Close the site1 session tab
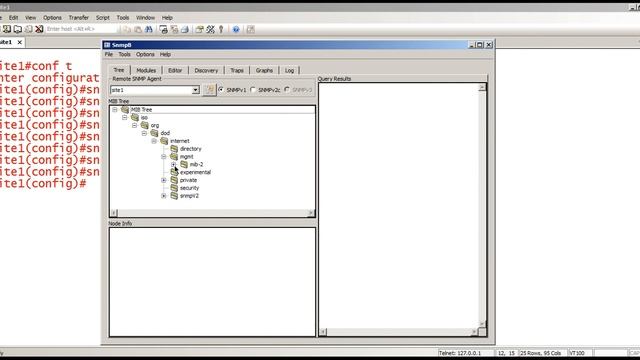This screenshot has height=360, width=640. (x=20, y=42)
